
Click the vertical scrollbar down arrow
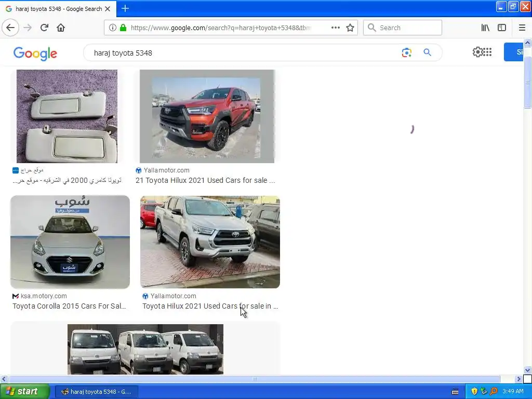tap(527, 370)
